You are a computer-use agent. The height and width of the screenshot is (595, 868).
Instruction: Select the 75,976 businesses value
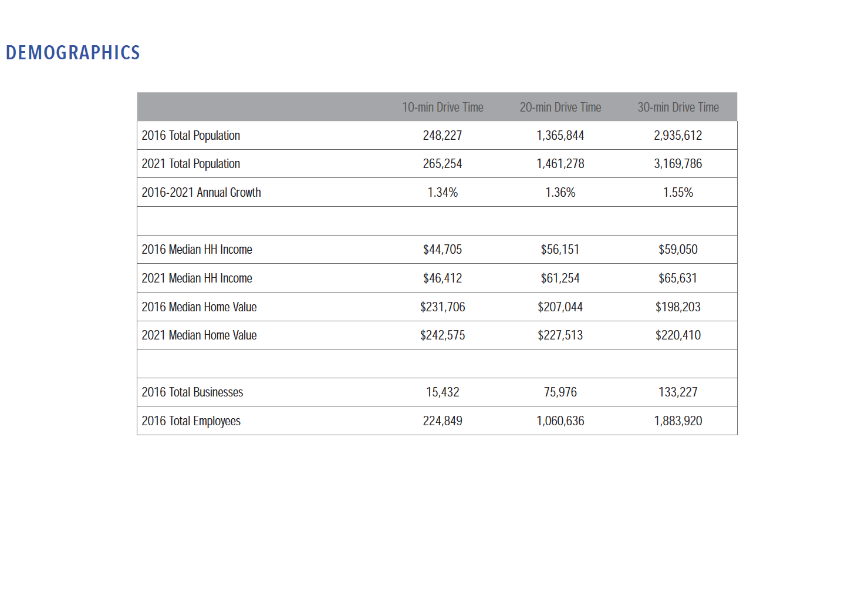(x=560, y=392)
